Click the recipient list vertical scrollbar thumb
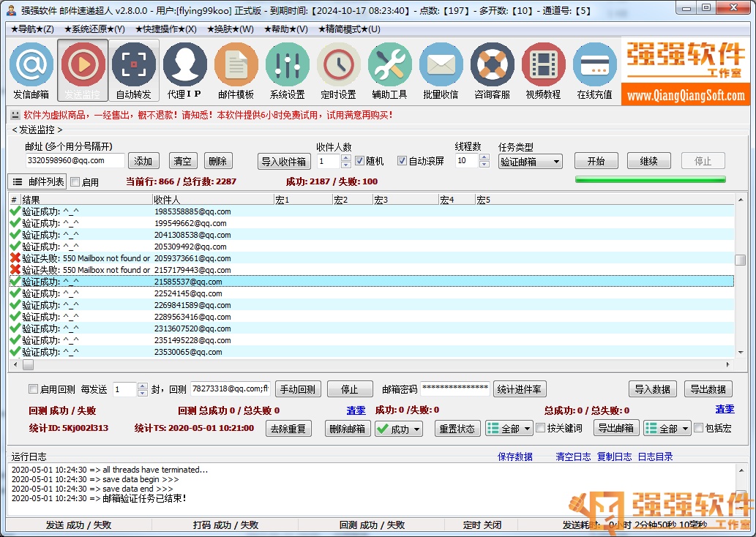 [x=740, y=260]
